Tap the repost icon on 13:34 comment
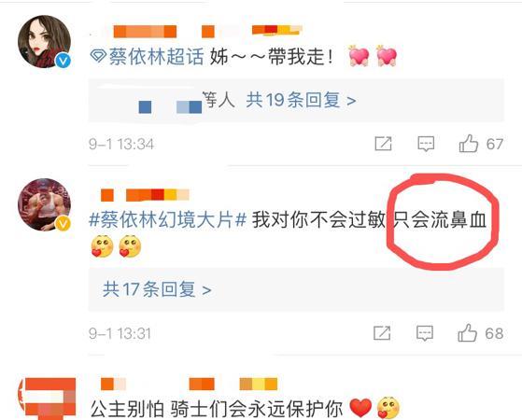The image size is (522, 420). click(x=383, y=144)
